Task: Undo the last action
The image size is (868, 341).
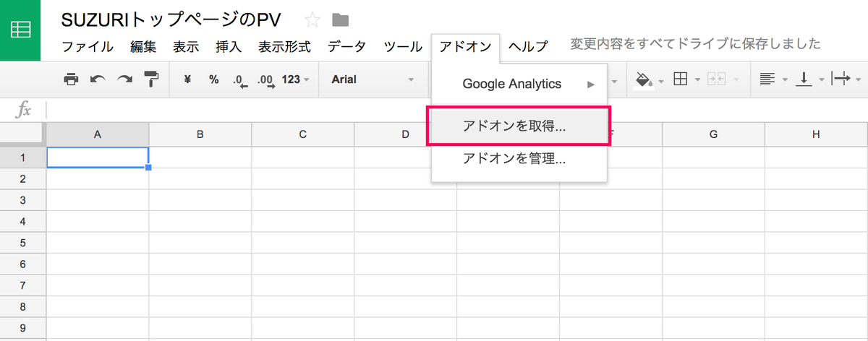Action: coord(98,79)
